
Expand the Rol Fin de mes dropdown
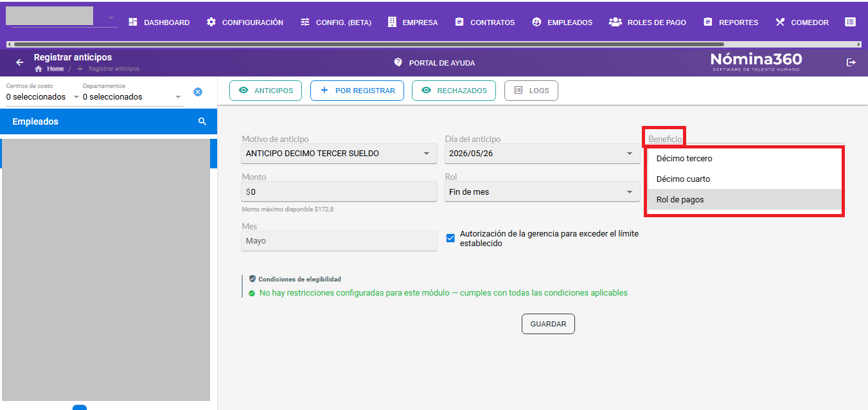pos(542,192)
